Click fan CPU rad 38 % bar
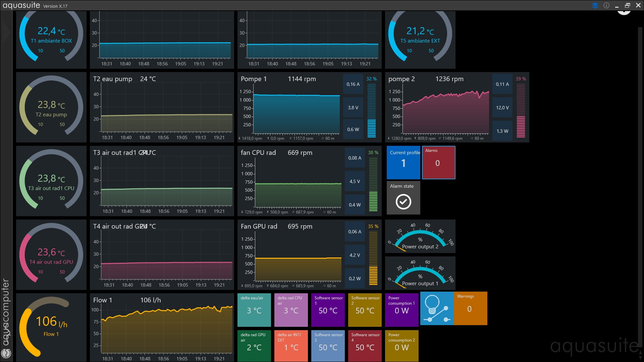 click(x=373, y=184)
